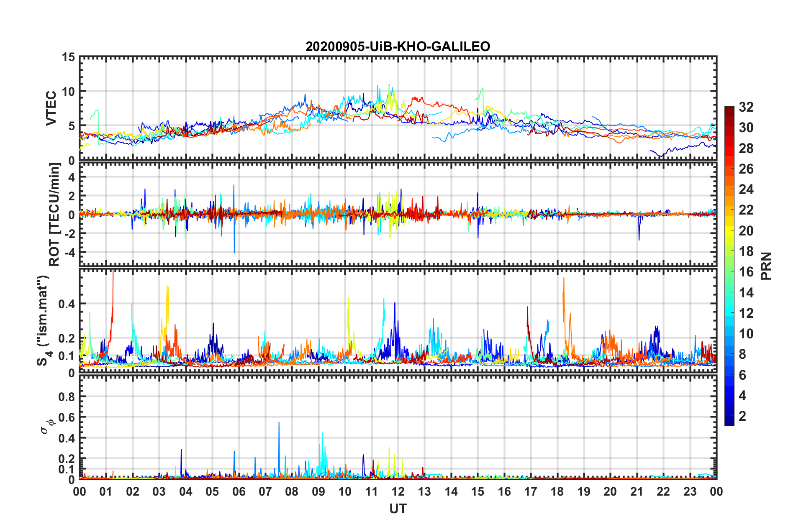The image size is (796, 532).
Task: Click the PRN colorbar gradient
Action: tap(729, 266)
